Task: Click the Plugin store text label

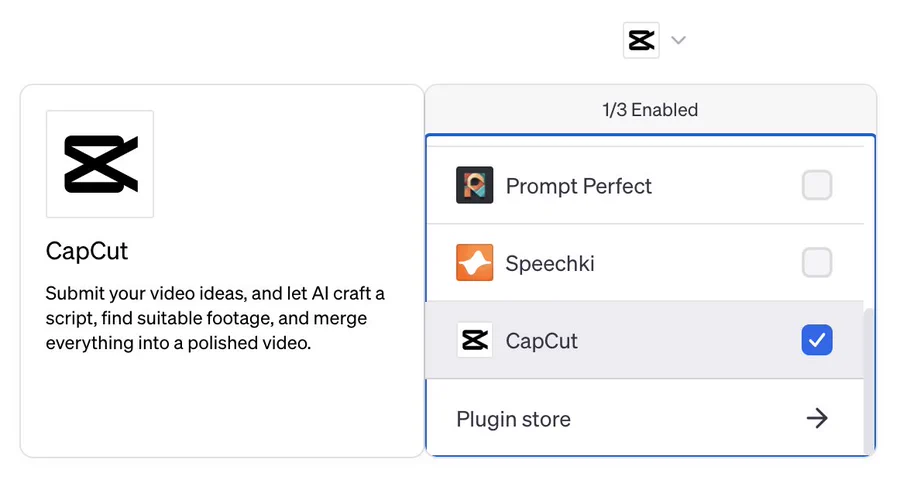Action: [x=513, y=420]
